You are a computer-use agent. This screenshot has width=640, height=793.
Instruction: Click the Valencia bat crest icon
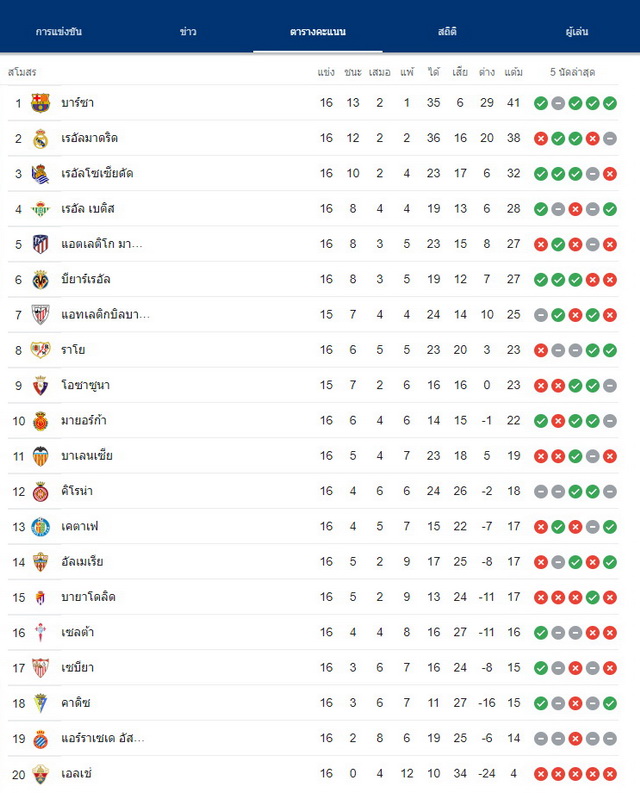[40, 456]
